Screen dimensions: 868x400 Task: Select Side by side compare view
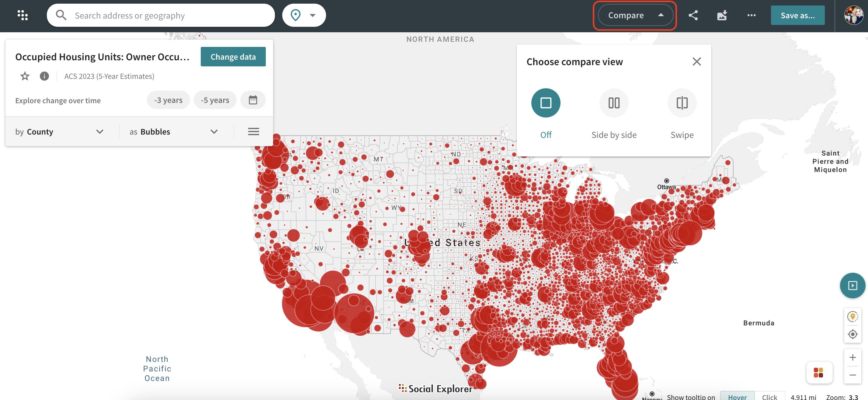pos(614,103)
